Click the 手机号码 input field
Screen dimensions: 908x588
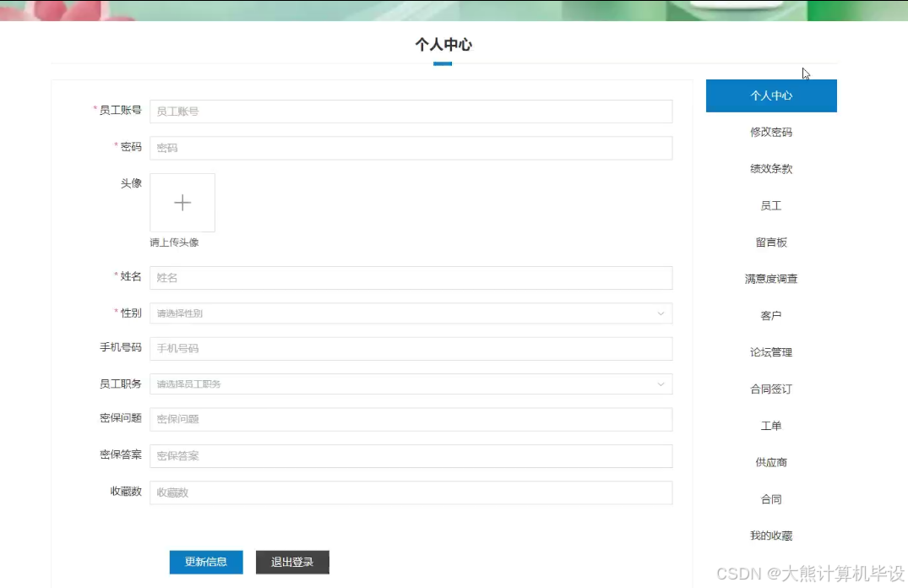(411, 348)
